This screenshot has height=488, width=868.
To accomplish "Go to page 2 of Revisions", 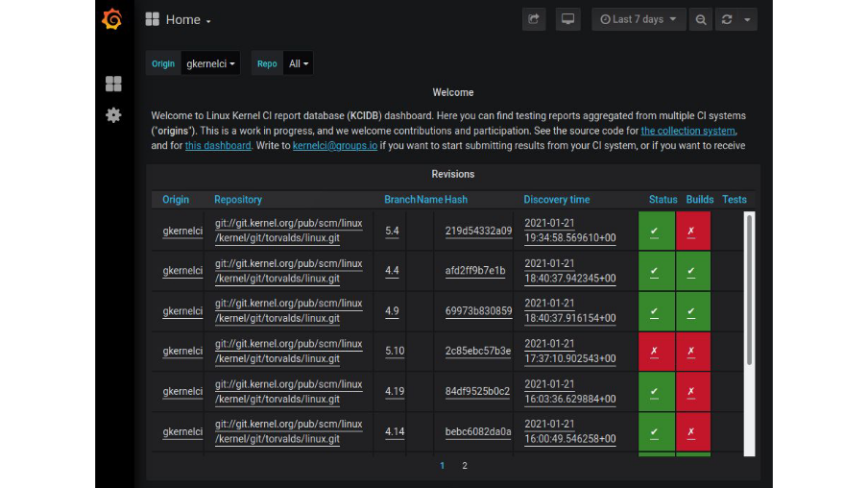I will [x=465, y=466].
